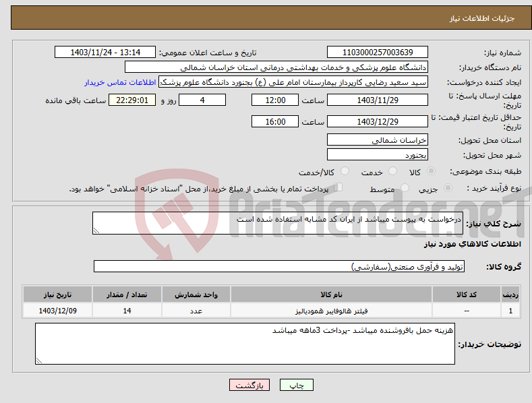Click the buyer organization name field

pos(276,67)
